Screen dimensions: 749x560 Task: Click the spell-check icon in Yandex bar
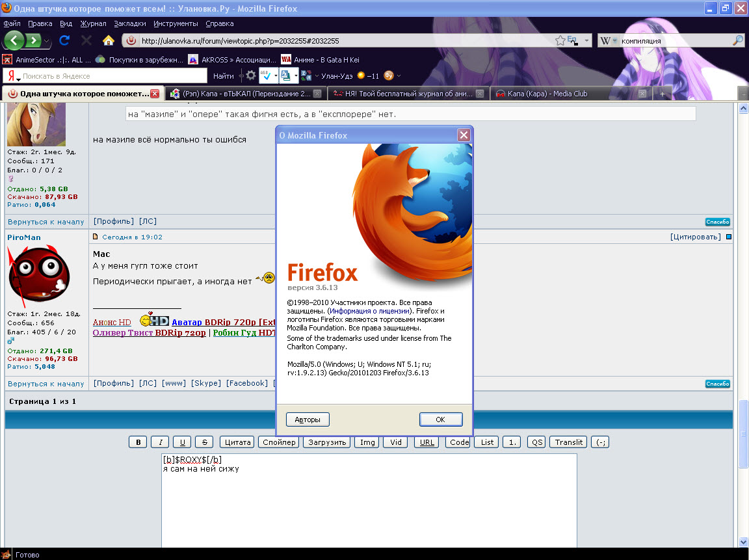pos(266,75)
